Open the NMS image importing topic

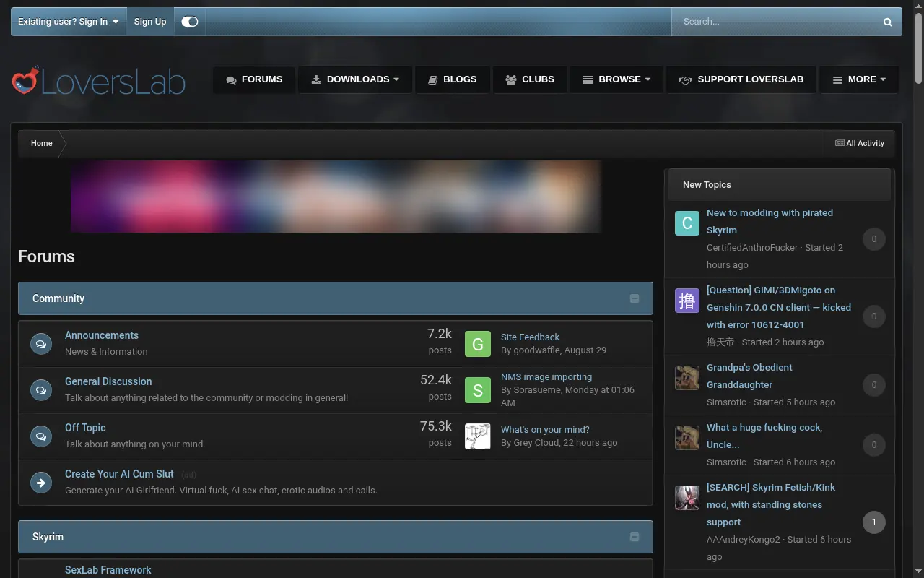click(x=546, y=376)
